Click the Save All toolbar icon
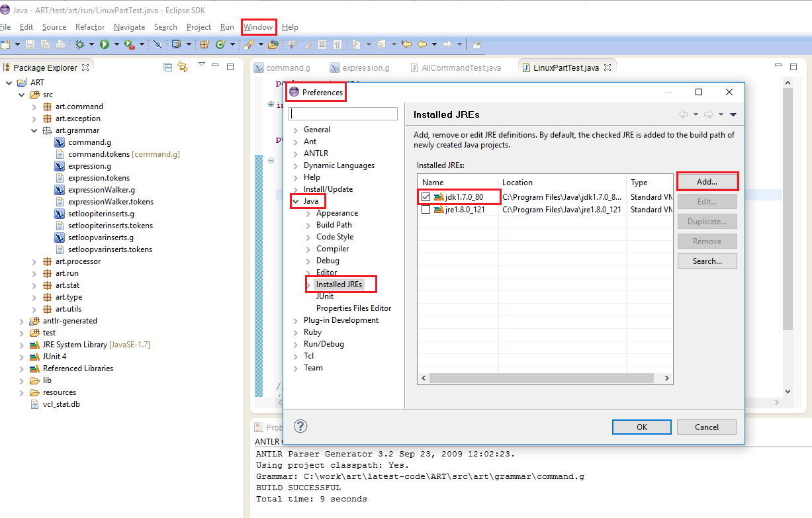The height and width of the screenshot is (518, 812). pos(45,44)
